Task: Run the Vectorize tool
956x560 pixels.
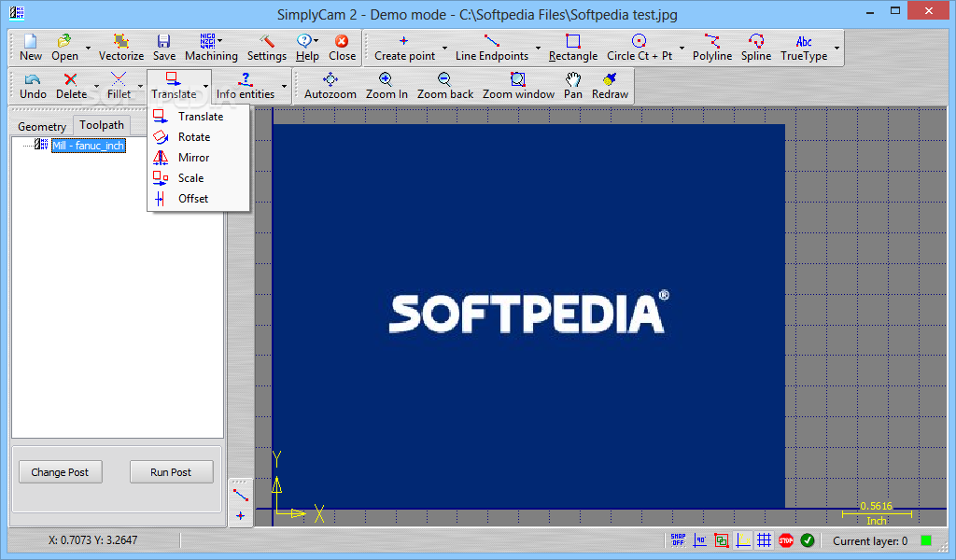Action: tap(120, 48)
